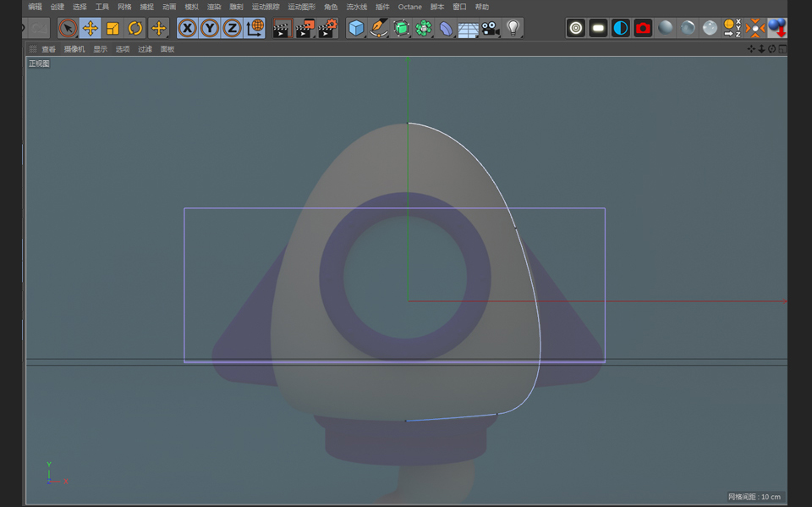Open the 模拟 menu

(x=192, y=7)
